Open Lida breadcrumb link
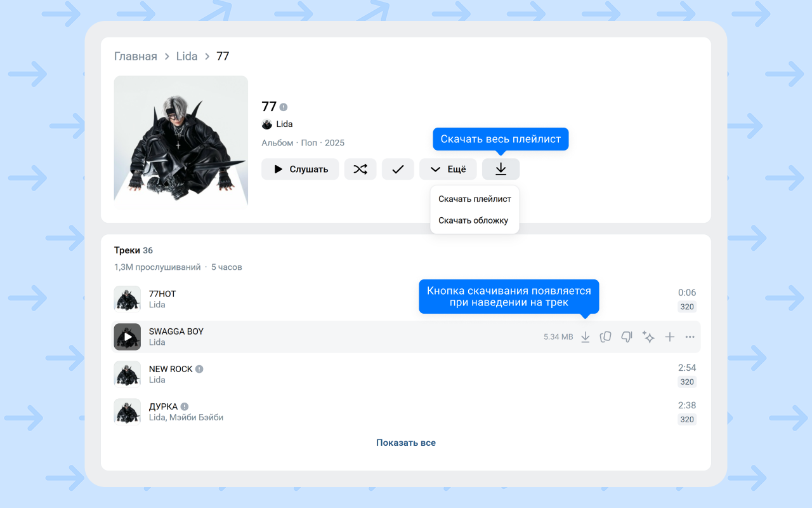 [x=187, y=56]
